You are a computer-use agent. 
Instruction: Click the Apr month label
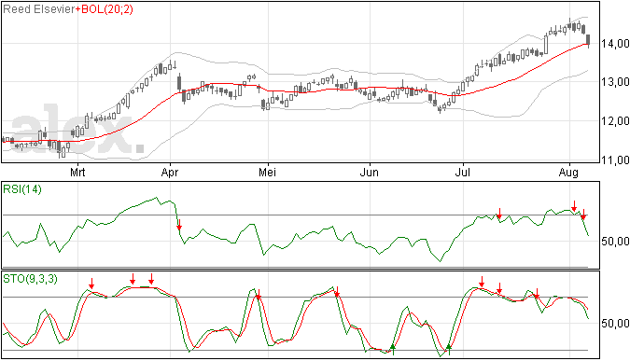(x=170, y=172)
